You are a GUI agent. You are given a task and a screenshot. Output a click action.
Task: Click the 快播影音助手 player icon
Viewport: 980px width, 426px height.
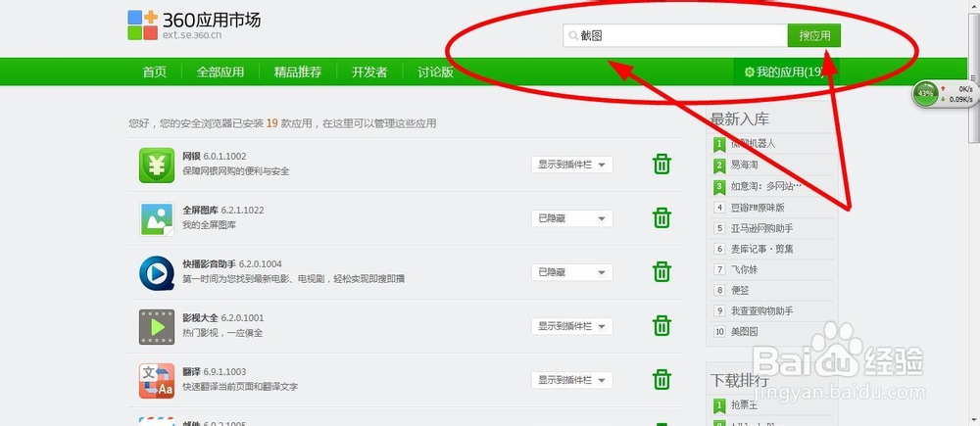pos(157,273)
